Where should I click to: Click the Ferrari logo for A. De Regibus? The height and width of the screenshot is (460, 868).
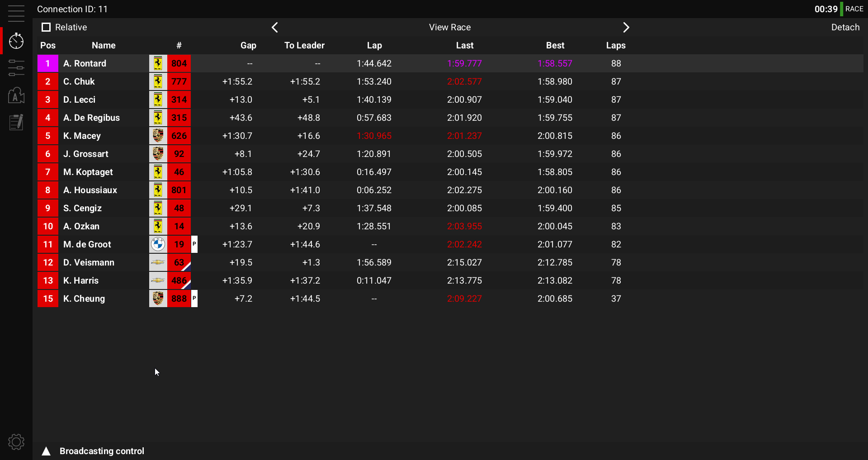(x=158, y=118)
